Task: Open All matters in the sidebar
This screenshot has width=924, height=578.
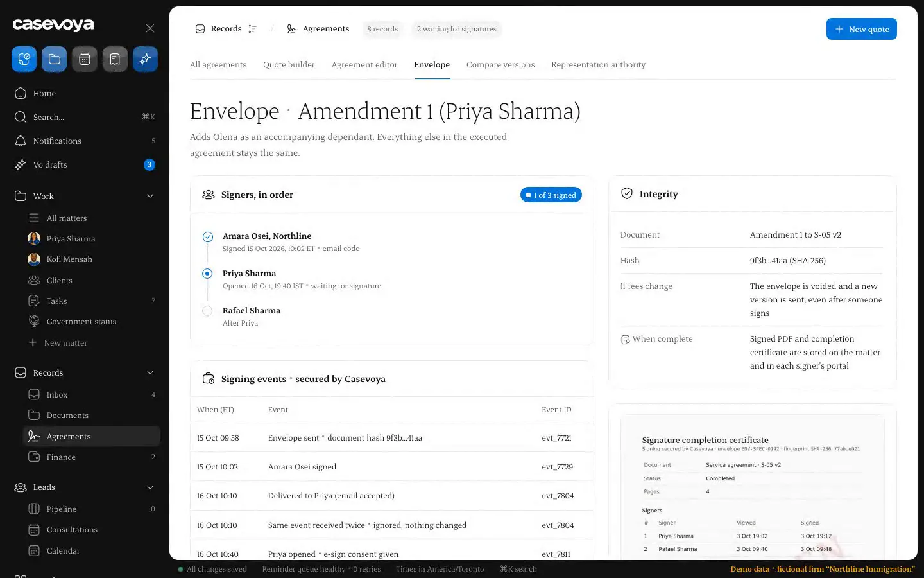Action: pyautogui.click(x=91, y=218)
